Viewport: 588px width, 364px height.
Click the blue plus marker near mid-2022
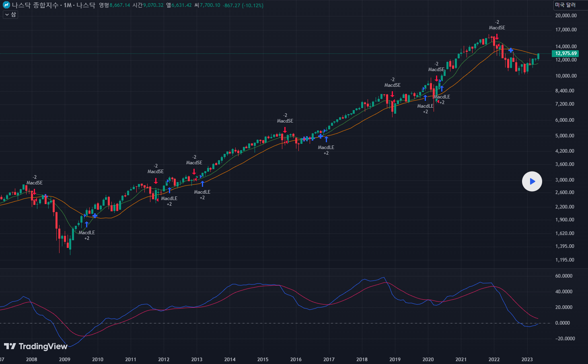(x=511, y=50)
